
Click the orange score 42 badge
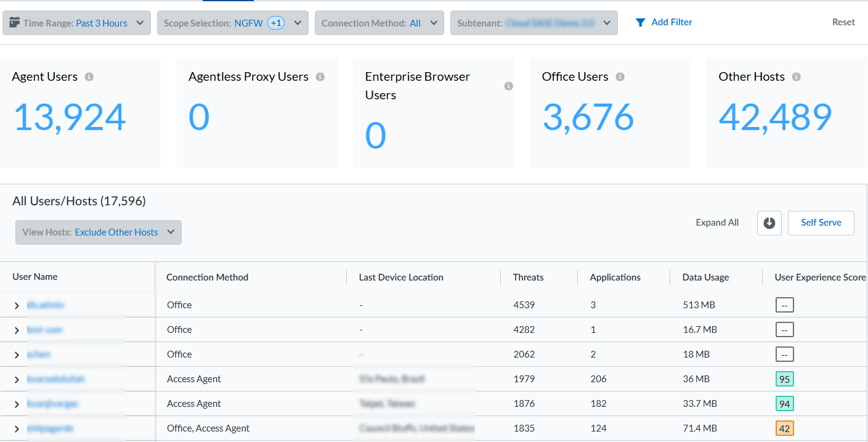[784, 428]
